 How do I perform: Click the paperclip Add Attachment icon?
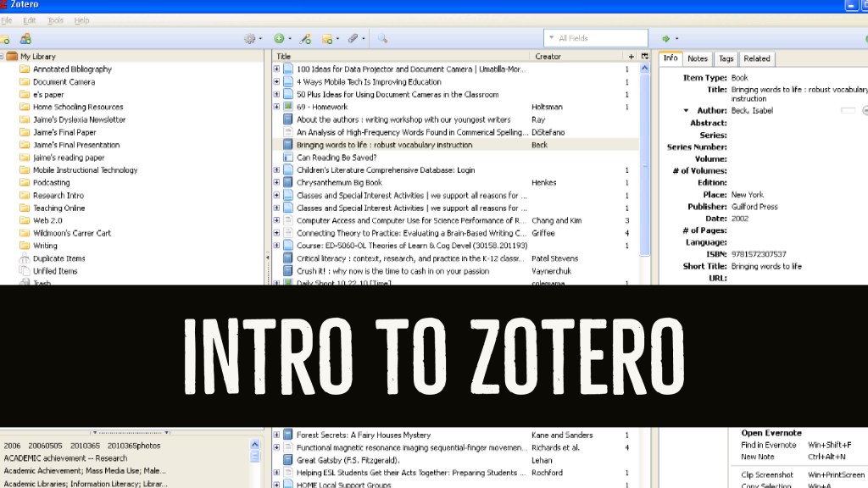[353, 38]
